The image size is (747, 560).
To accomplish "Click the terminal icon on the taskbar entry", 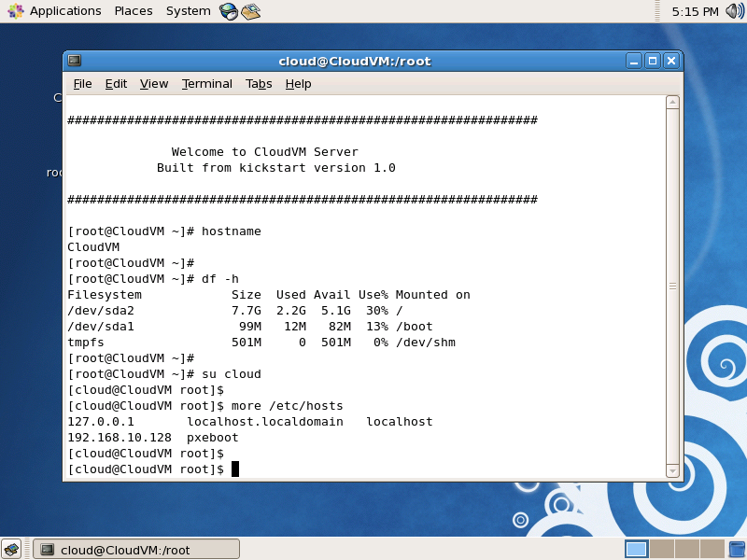I will [x=45, y=549].
